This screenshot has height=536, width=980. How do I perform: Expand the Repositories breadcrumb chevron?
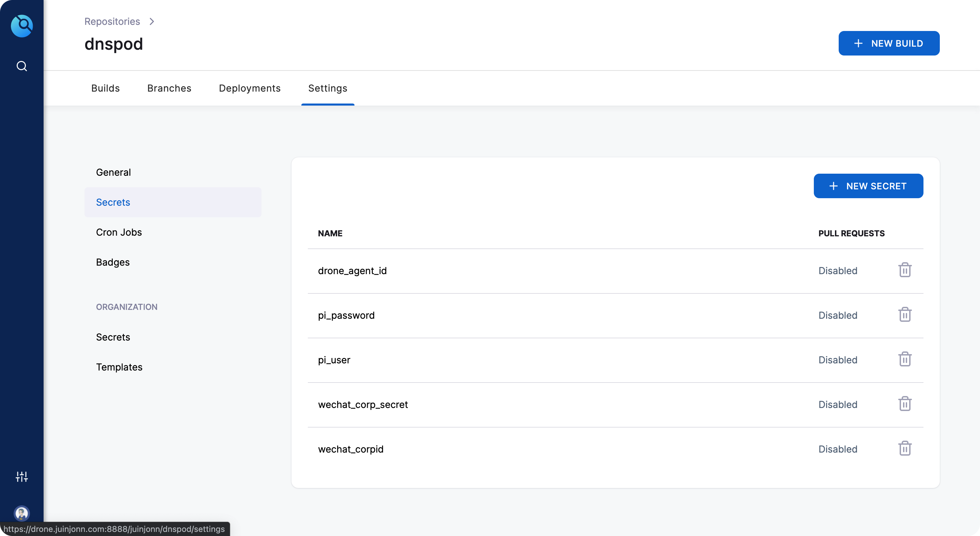click(152, 21)
